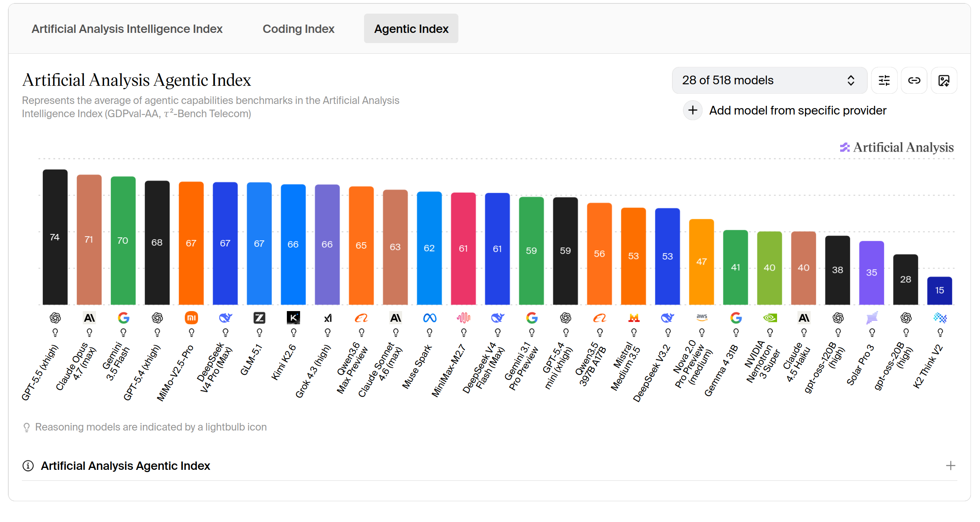The width and height of the screenshot is (980, 522).
Task: Click the xAI logo under Grok 4.3
Action: [x=328, y=318]
